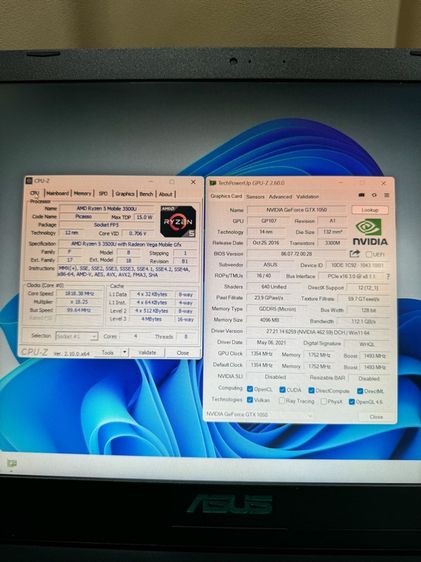Click the Lookup button in GPU-Z
The image size is (421, 562).
point(370,210)
